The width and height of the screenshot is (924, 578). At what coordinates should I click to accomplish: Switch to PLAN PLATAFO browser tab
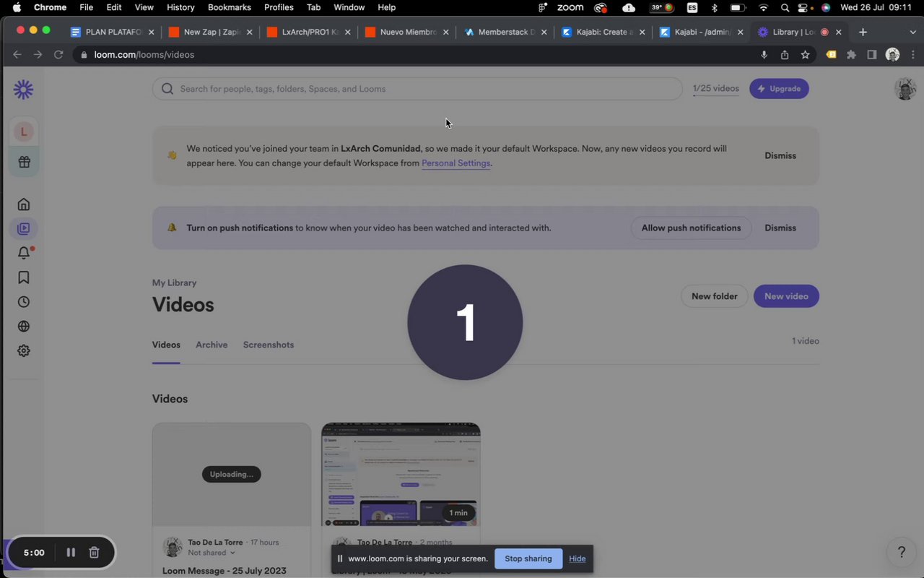112,32
